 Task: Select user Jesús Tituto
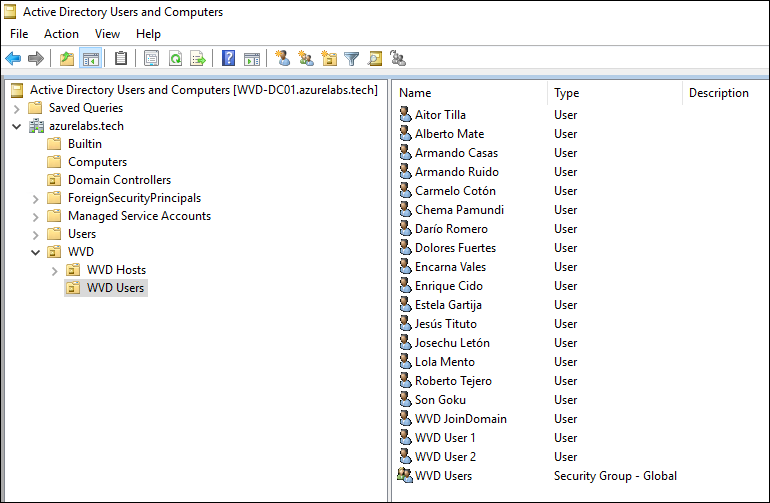[445, 324]
